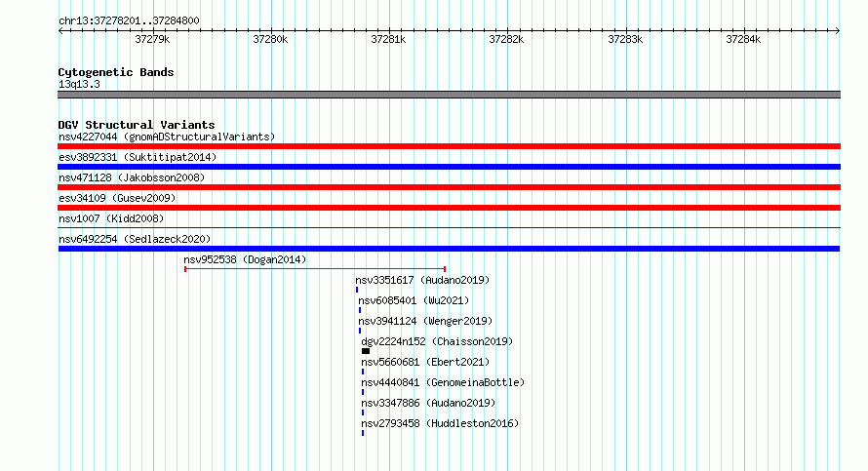Click the black dgv2224n152 variant block
Image resolution: width=868 pixels, height=471 pixels.
(366, 351)
